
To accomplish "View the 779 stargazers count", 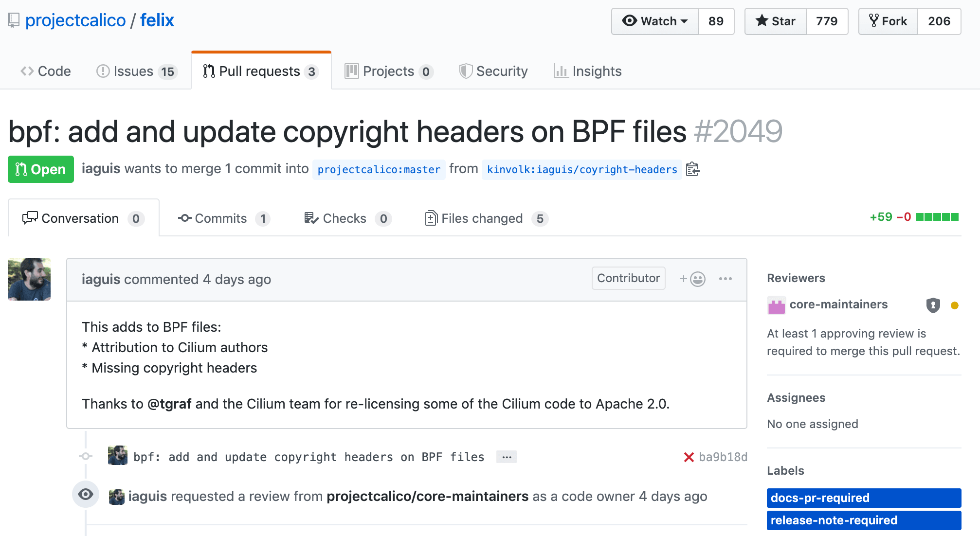I will tap(827, 21).
